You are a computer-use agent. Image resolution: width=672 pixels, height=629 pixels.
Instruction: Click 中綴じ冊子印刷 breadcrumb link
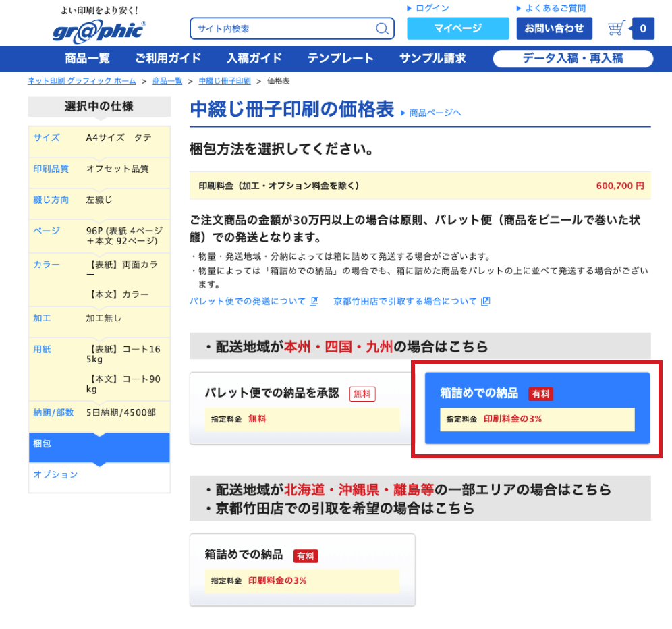(225, 81)
